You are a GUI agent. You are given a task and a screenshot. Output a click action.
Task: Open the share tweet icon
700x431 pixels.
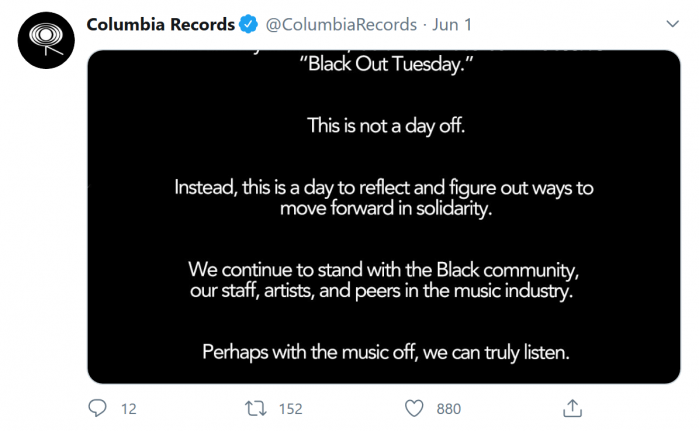(573, 408)
